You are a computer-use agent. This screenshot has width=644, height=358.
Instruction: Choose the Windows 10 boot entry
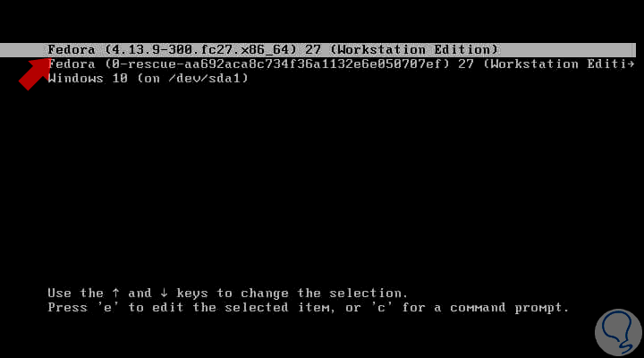click(148, 78)
